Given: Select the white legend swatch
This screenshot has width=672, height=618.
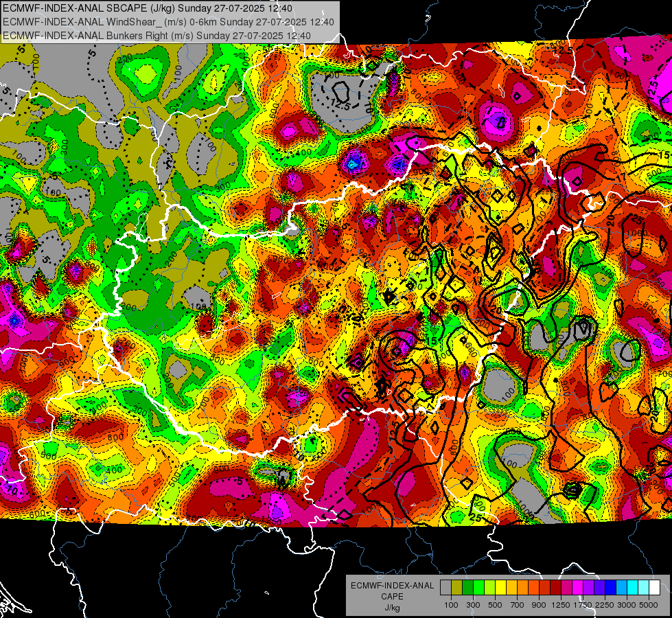Looking at the screenshot, I should (x=654, y=588).
